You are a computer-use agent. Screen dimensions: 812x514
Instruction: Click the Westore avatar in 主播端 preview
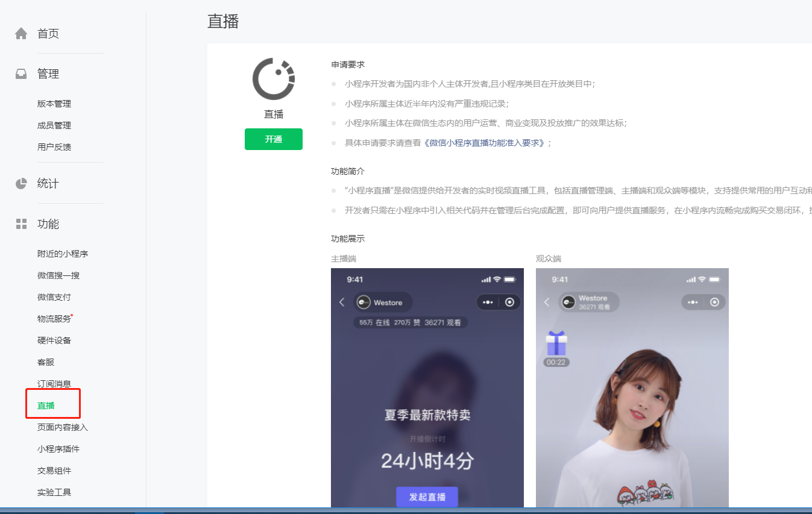[364, 302]
